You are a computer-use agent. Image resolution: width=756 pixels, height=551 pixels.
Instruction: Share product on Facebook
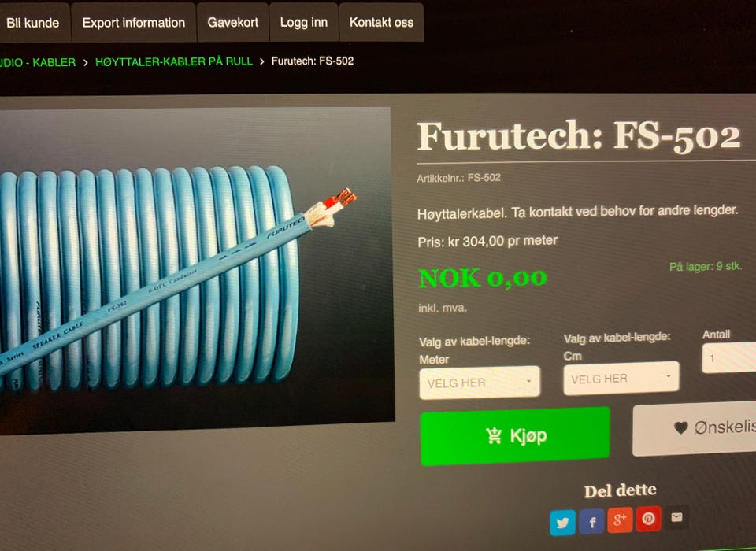[x=591, y=521]
